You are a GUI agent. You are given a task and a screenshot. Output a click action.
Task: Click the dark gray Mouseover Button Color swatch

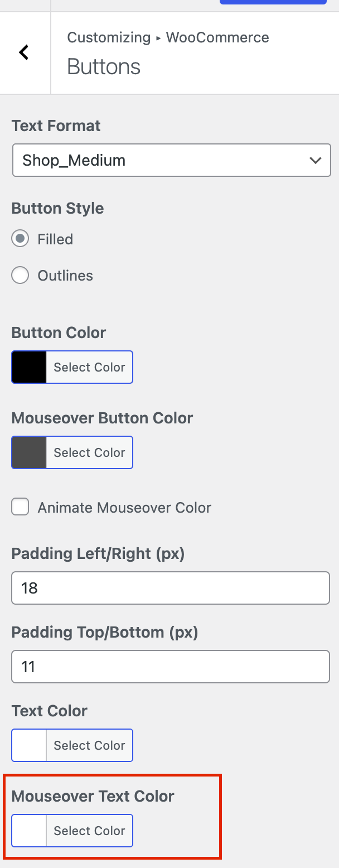[29, 452]
